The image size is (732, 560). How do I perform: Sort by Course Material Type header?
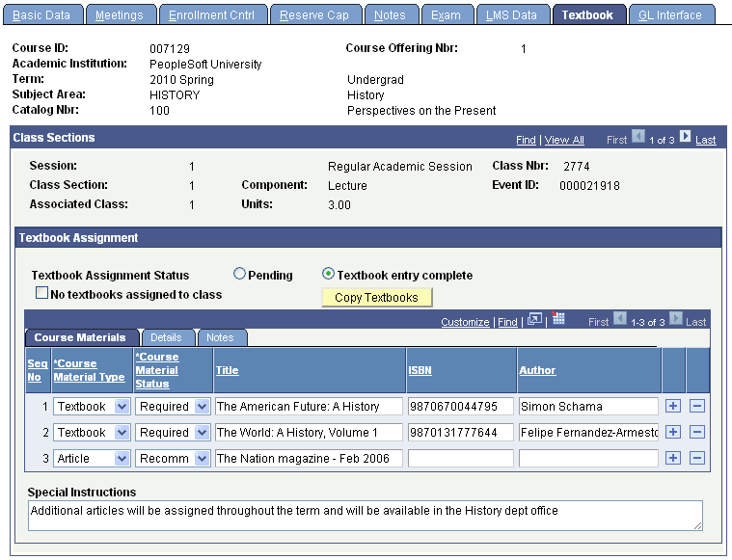[89, 370]
